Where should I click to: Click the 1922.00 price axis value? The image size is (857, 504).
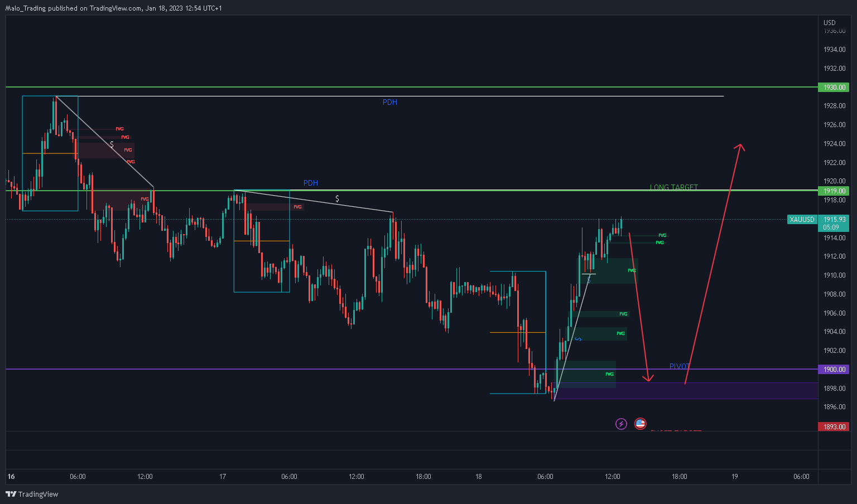835,163
